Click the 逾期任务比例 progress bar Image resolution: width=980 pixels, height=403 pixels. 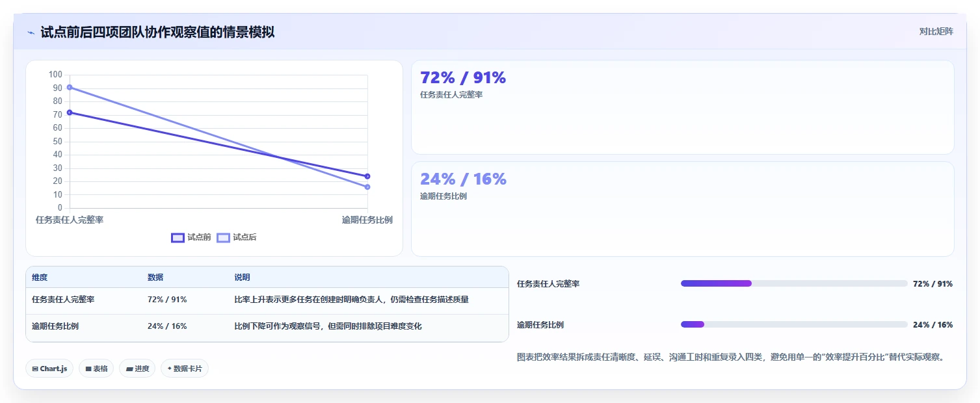click(794, 324)
